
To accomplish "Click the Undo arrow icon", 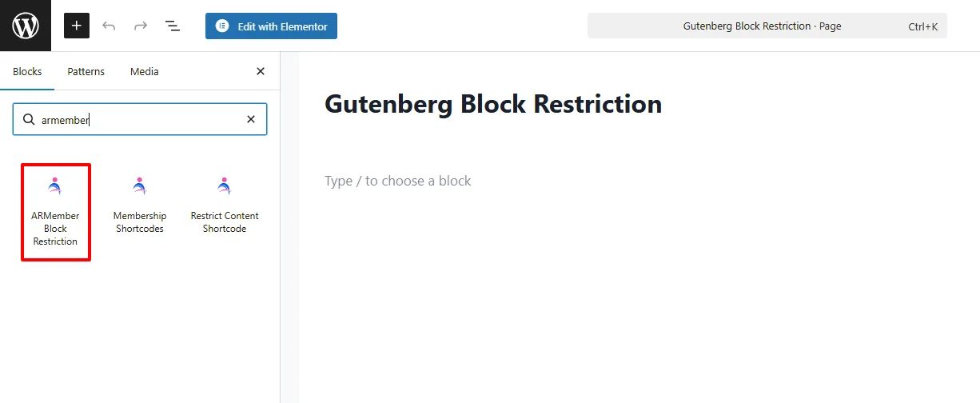I will [x=109, y=26].
